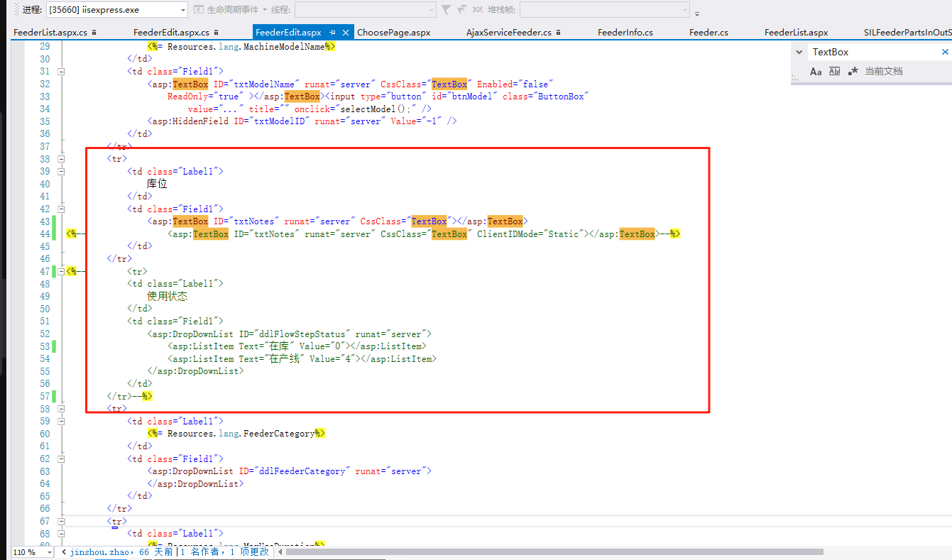Screen dimensions: 952x560
Task: Collapse the tr block at line 58
Action: pyautogui.click(x=61, y=409)
